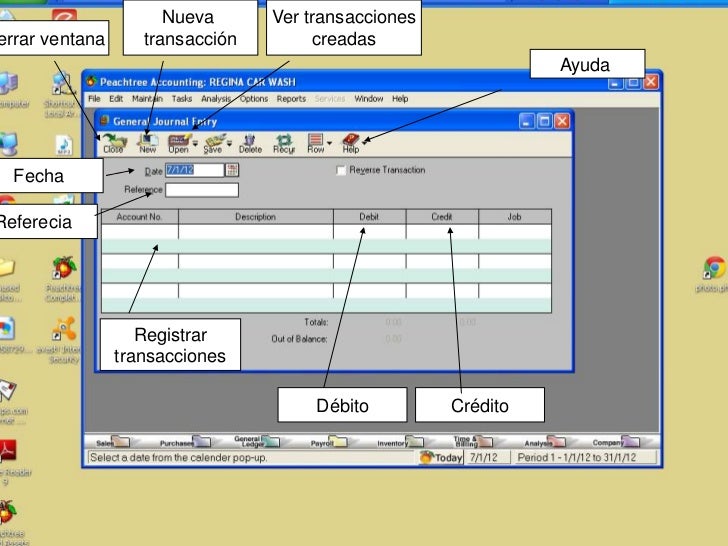Start a New journal transaction

click(x=148, y=143)
